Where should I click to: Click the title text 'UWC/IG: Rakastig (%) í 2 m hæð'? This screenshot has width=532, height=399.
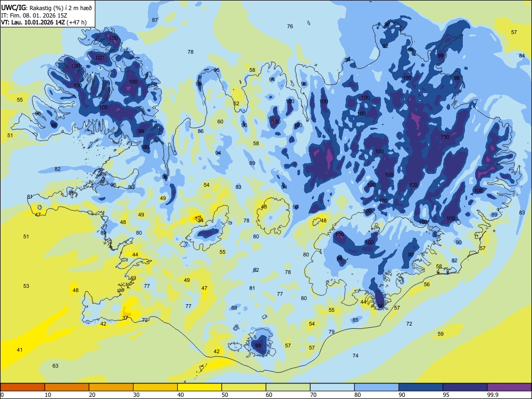pos(46,7)
